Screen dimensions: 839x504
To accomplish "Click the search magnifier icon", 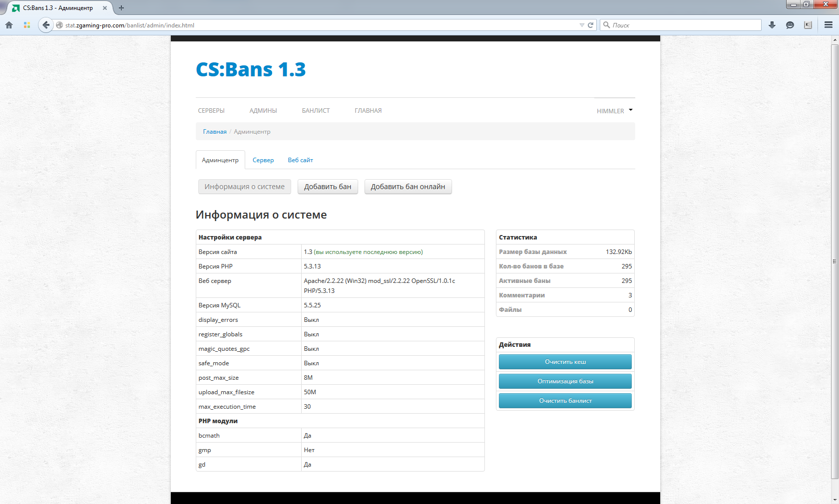I will (x=606, y=25).
